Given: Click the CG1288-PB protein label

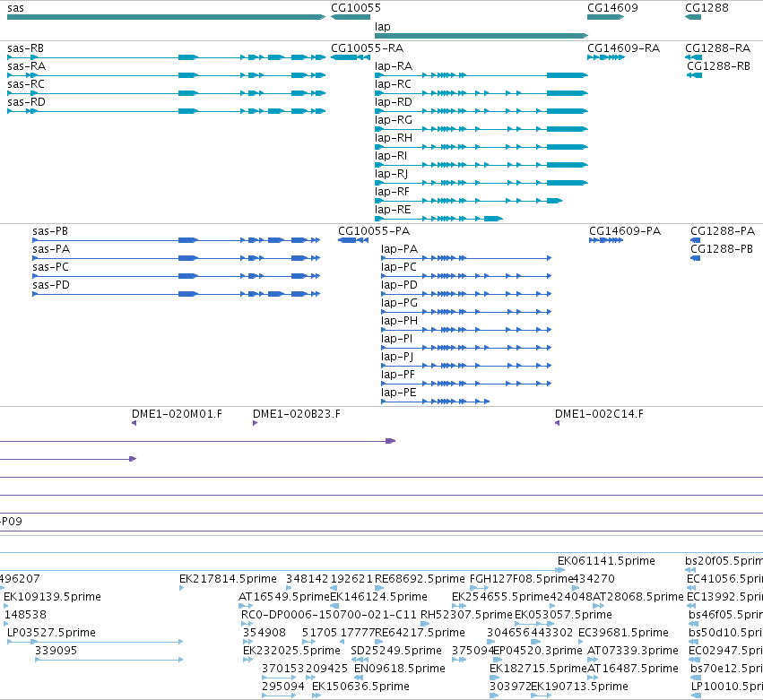Looking at the screenshot, I should 722,249.
